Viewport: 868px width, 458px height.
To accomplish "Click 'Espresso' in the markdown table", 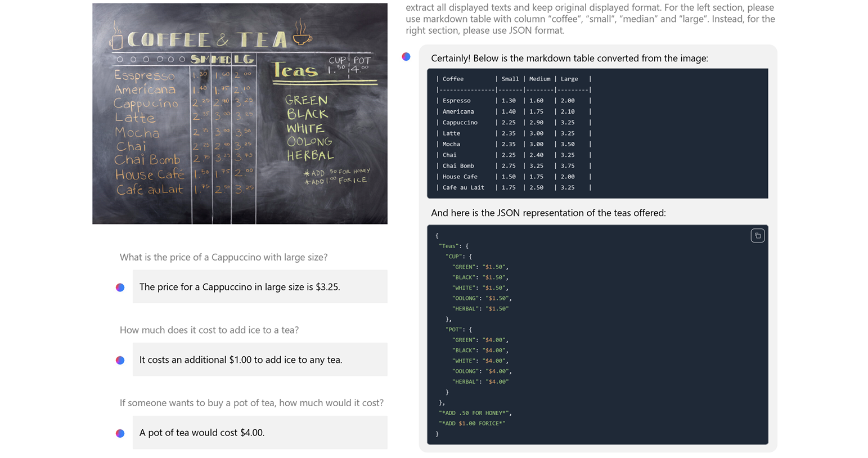I will (456, 101).
